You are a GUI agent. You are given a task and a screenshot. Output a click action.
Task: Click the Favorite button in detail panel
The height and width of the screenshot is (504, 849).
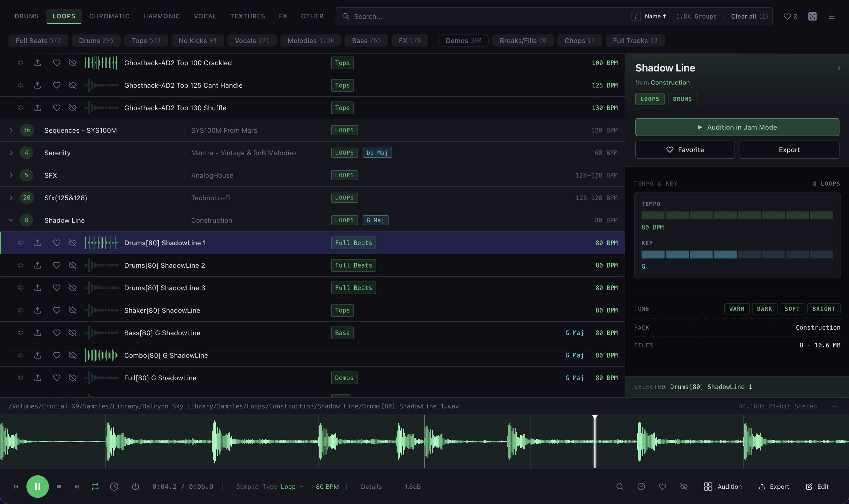685,150
